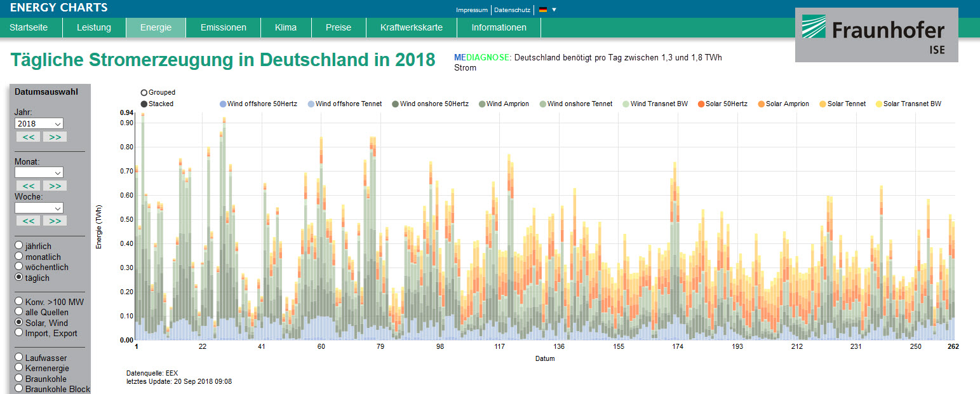Toggle Solar Tennet legend marker

pos(822,104)
